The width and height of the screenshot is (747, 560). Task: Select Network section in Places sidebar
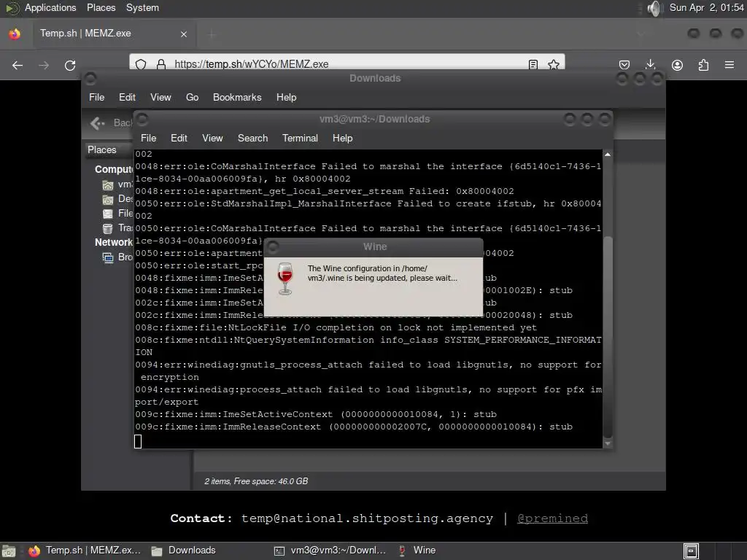click(x=113, y=242)
